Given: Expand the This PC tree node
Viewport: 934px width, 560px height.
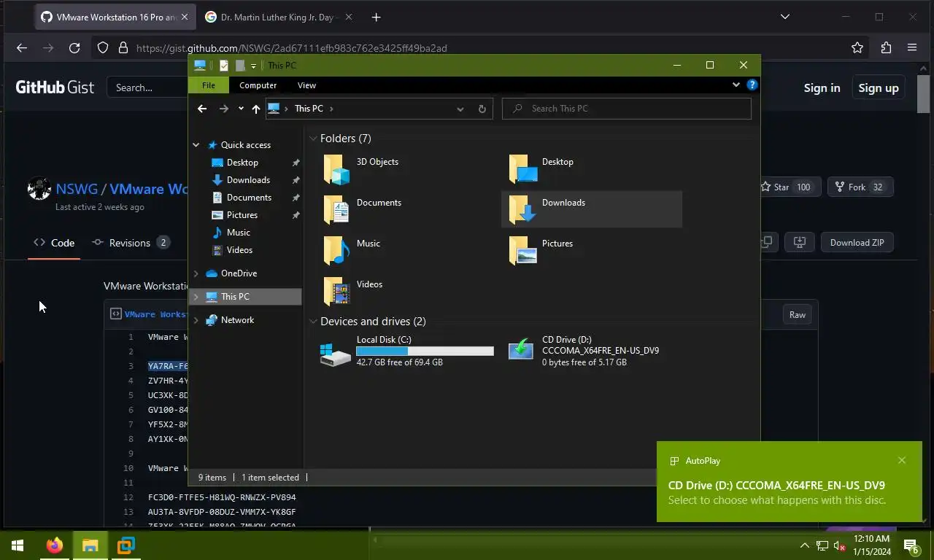Looking at the screenshot, I should click(196, 297).
